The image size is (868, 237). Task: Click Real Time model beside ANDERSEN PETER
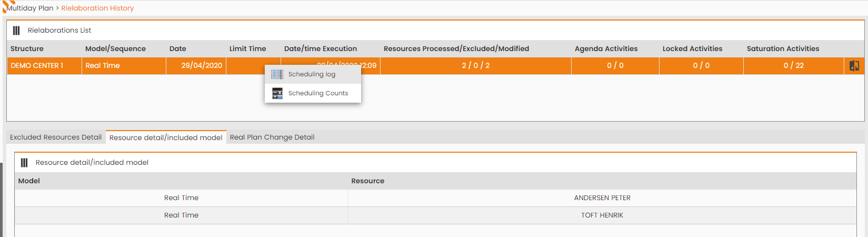pos(181,198)
